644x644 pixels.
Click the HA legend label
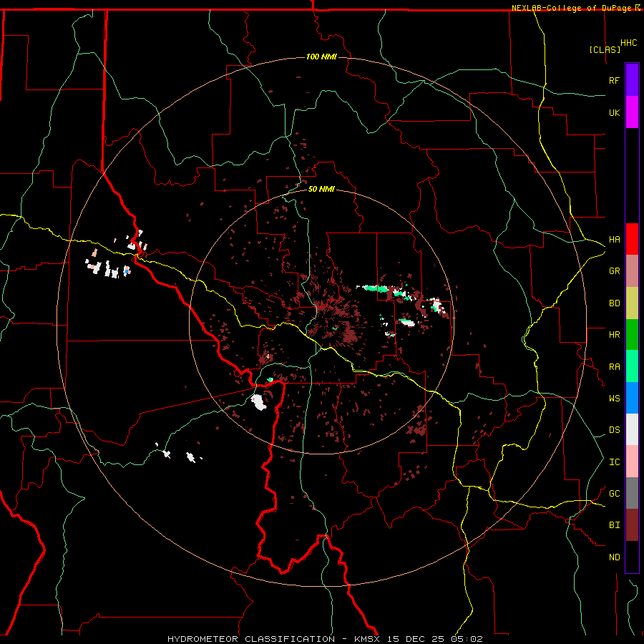pyautogui.click(x=614, y=239)
